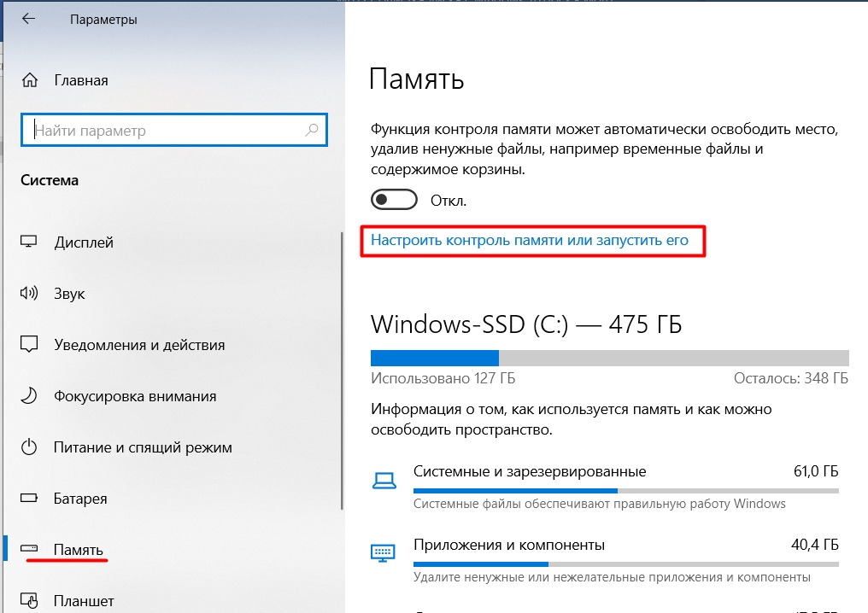Toggle the storage sense switch on
Image resolution: width=868 pixels, height=613 pixels.
[394, 200]
